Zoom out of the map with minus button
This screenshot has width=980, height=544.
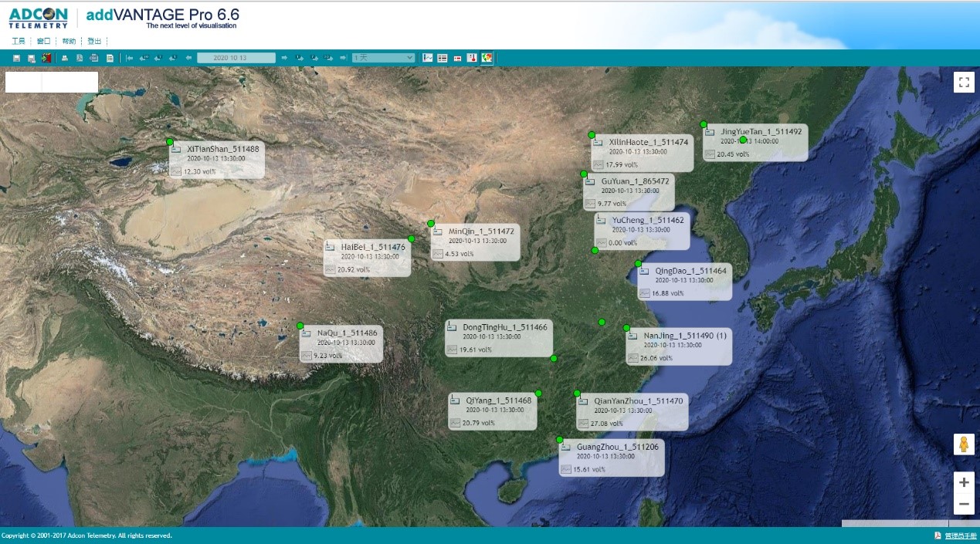[x=964, y=505]
